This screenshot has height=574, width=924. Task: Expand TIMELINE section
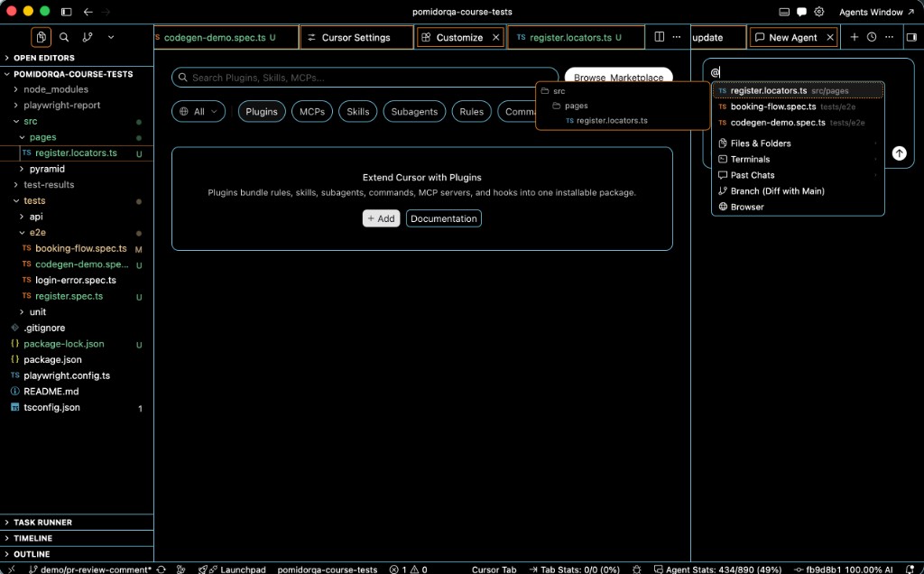[x=77, y=538]
